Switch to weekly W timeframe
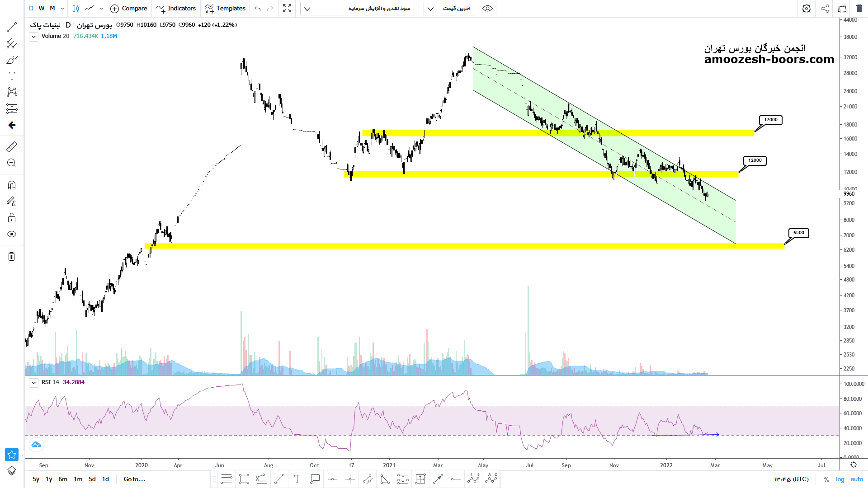868x488 pixels. tap(42, 9)
